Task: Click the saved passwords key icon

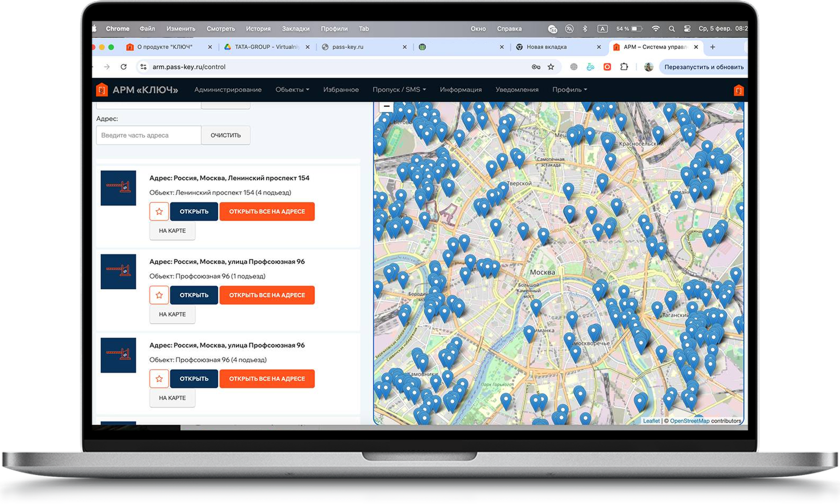Action: (536, 66)
